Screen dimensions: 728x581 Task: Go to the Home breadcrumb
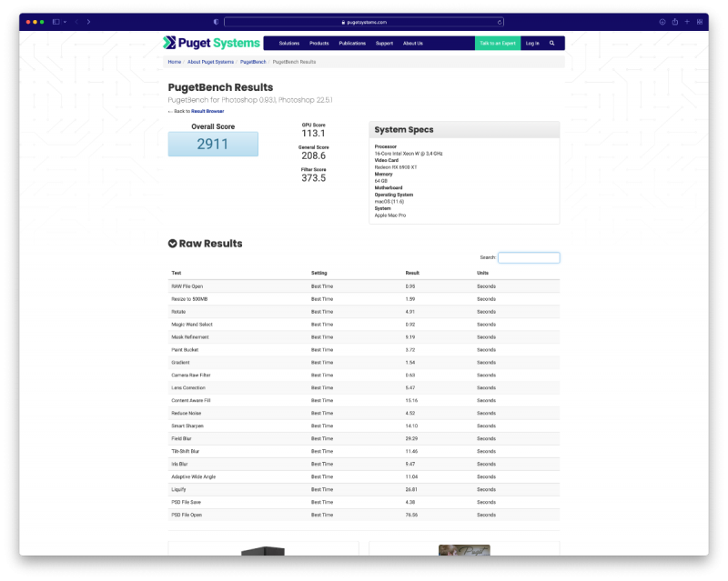click(x=175, y=62)
